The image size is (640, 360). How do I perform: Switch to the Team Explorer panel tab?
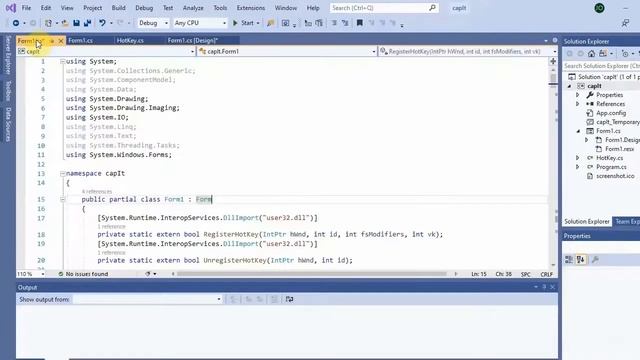pos(627,221)
